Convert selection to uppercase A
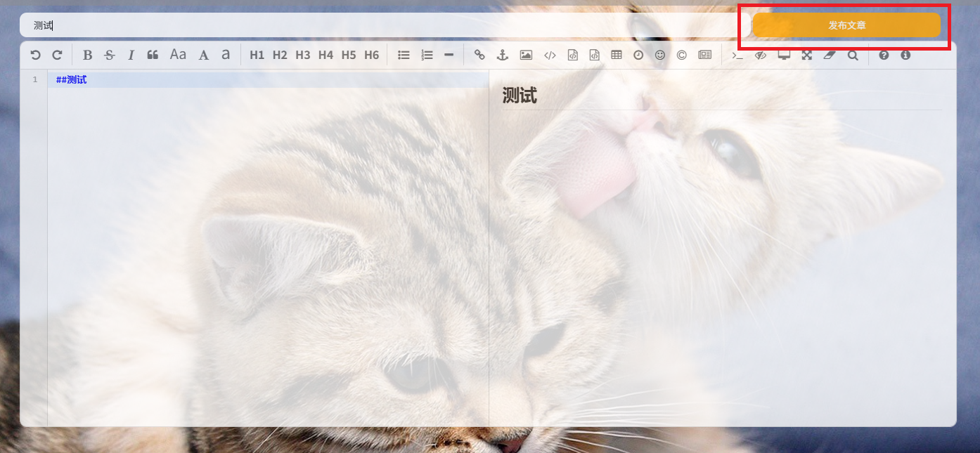The height and width of the screenshot is (453, 980). coord(204,55)
